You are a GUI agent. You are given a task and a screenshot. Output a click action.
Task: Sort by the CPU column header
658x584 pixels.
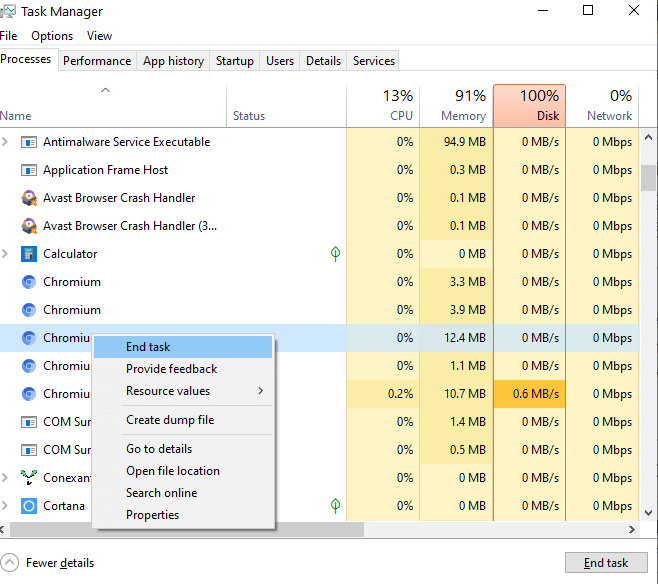pyautogui.click(x=383, y=107)
